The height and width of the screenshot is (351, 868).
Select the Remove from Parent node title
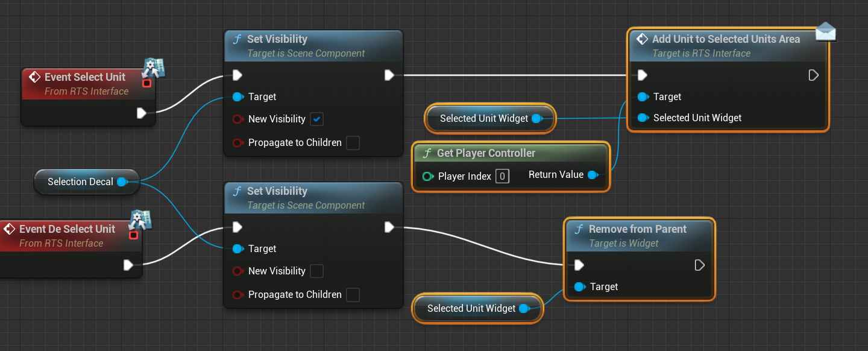637,229
